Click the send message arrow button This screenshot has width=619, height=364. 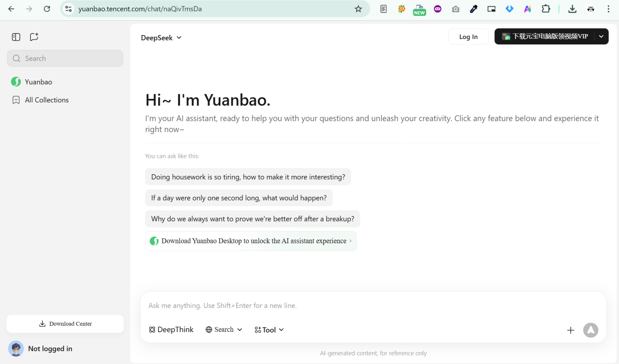[590, 330]
